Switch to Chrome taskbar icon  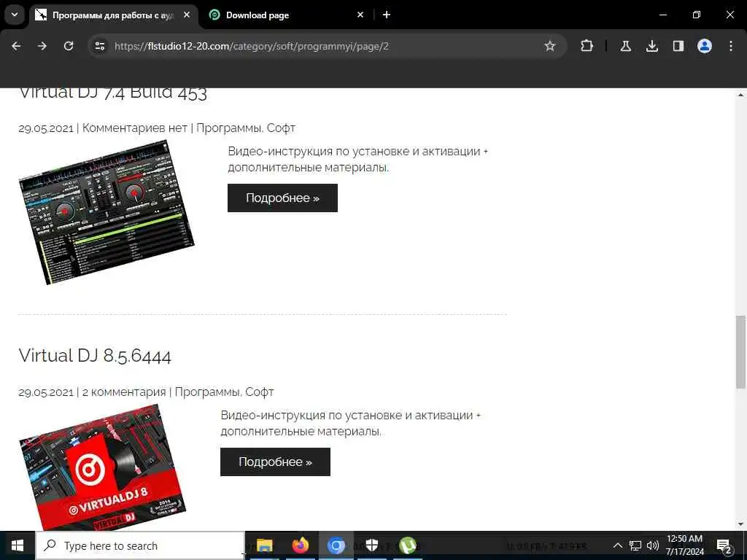click(x=336, y=545)
